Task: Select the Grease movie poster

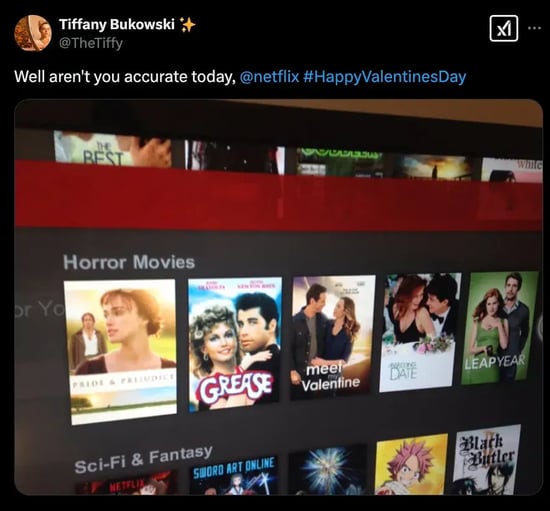Action: point(234,344)
